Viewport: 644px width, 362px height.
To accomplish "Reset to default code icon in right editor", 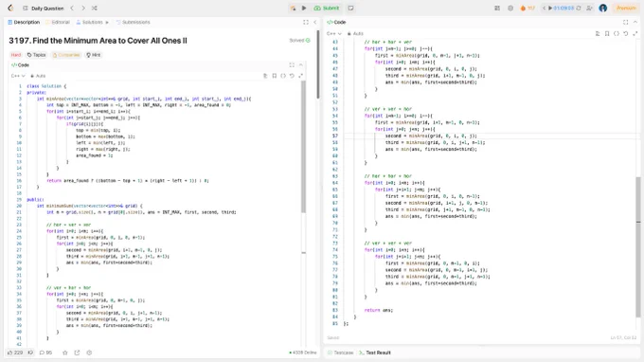I will pos(625,34).
